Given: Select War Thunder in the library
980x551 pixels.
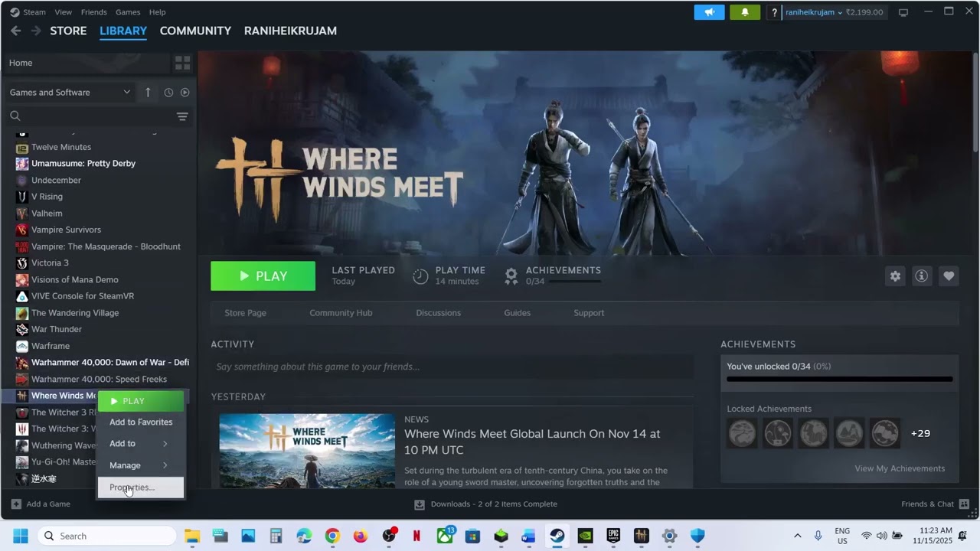Looking at the screenshot, I should point(57,329).
